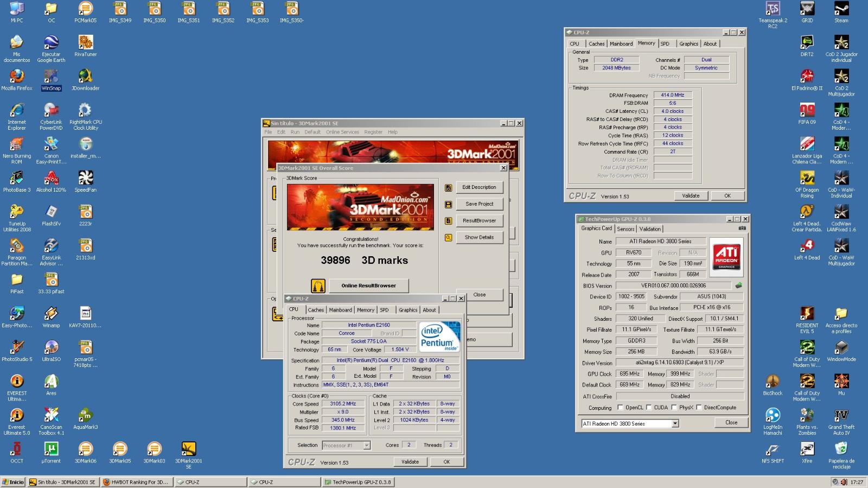Launch Google Earth desktop icon

click(51, 49)
